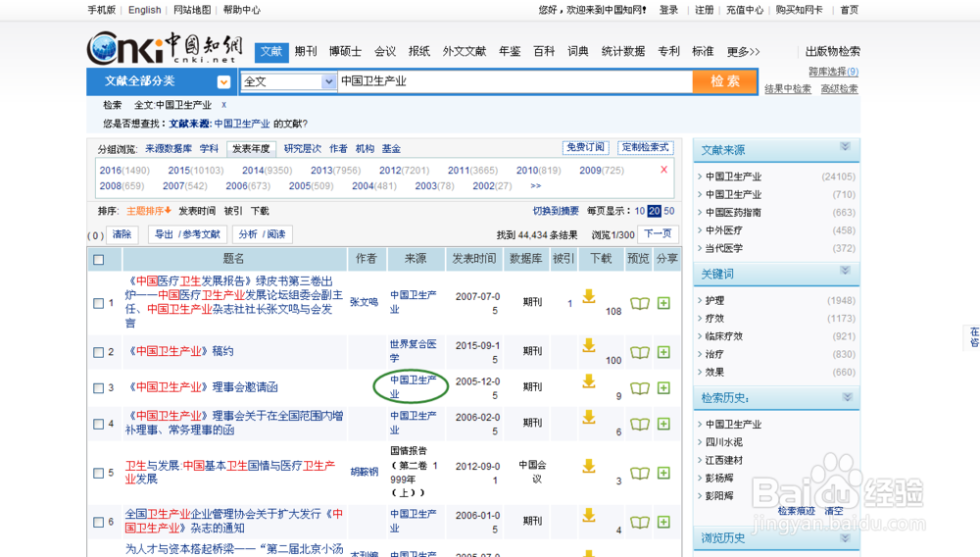The image size is (980, 557).
Task: Click 切换到摘要 view link
Action: pos(556,211)
